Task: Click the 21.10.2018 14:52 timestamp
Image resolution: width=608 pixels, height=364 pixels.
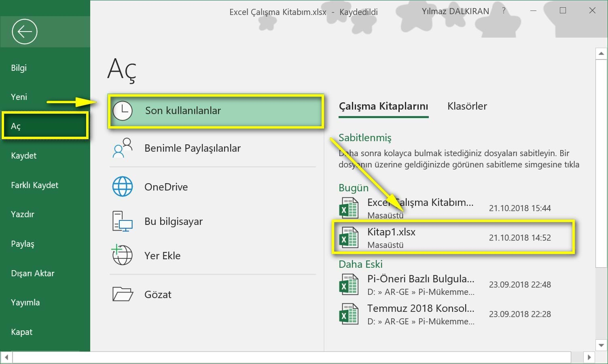Action: [x=520, y=238]
